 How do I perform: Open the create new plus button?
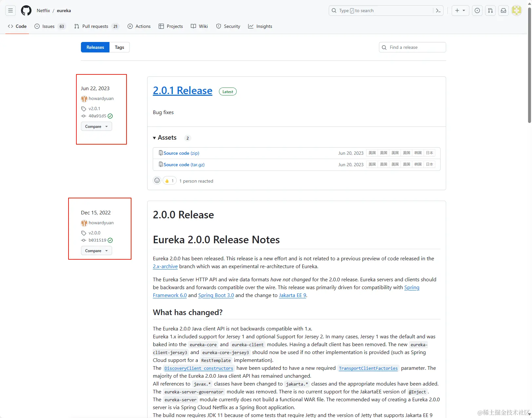[x=457, y=10]
